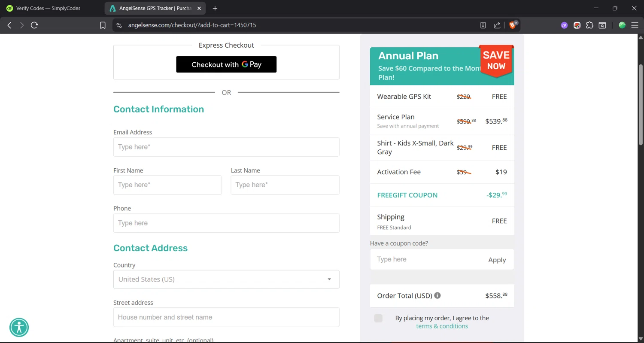Select the Order Total $558.88 amount
This screenshot has height=343, width=644.
pos(496,295)
